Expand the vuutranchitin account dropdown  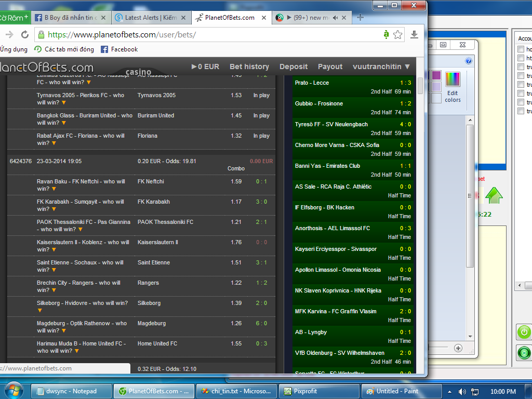pyautogui.click(x=381, y=66)
